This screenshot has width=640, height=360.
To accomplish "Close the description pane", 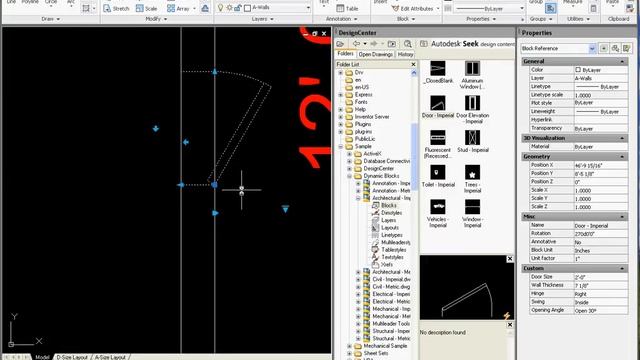I will coord(510,325).
